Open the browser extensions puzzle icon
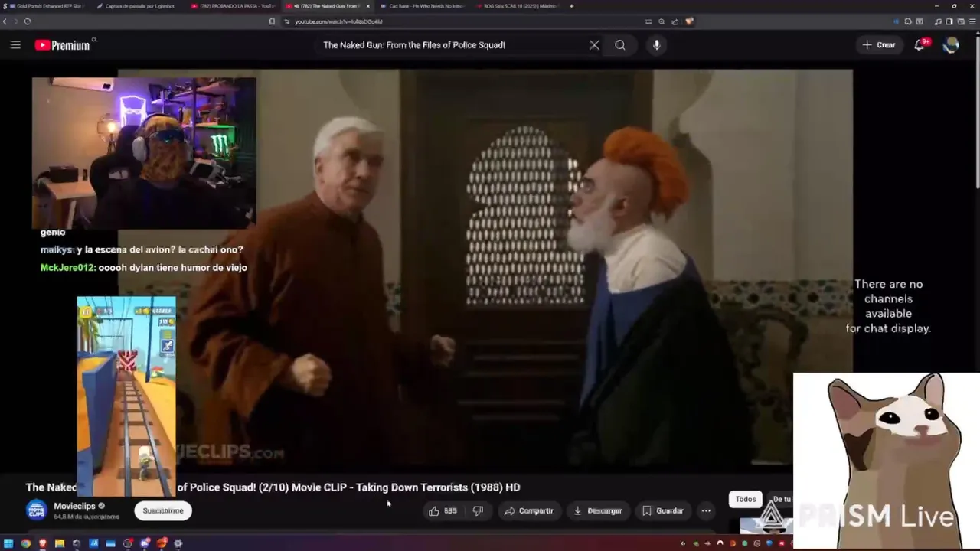980x551 pixels. point(908,21)
